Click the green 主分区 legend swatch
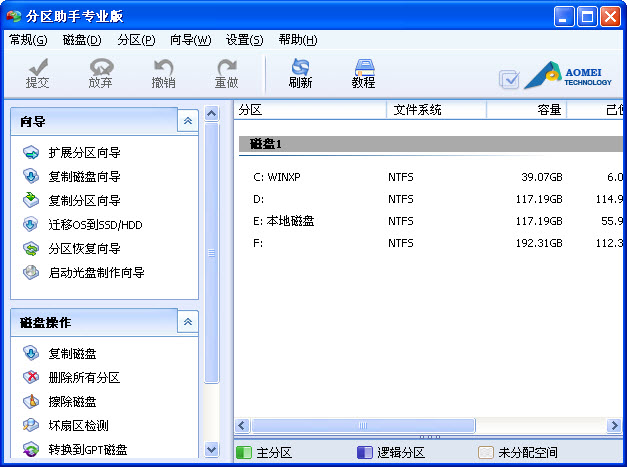627x467 pixels. coord(243,453)
